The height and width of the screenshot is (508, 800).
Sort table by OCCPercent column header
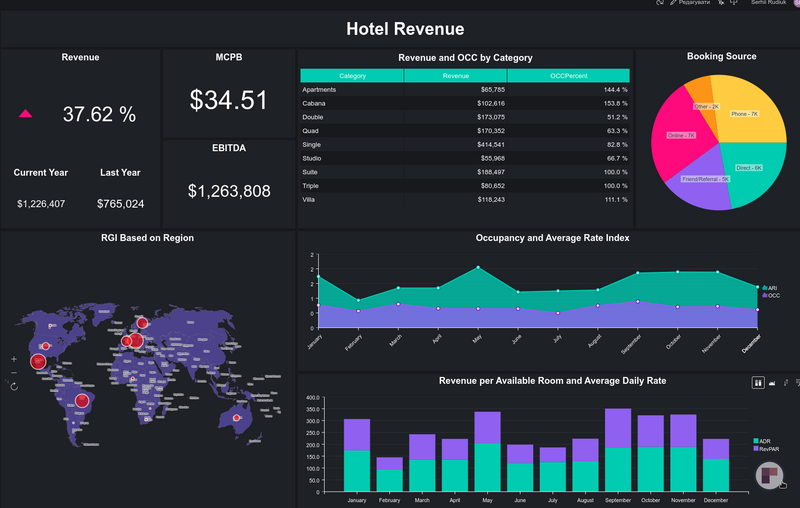point(568,76)
